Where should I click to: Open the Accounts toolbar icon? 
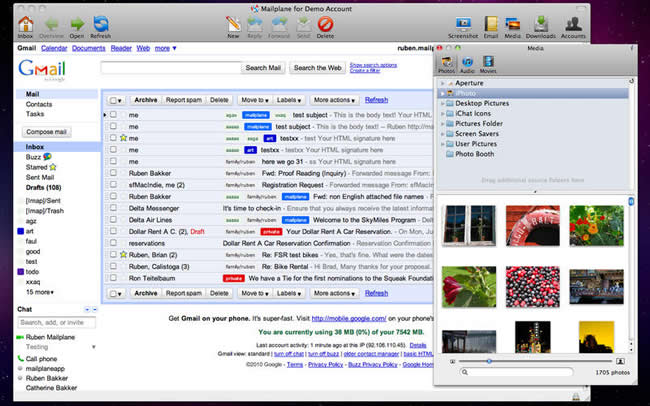573,23
